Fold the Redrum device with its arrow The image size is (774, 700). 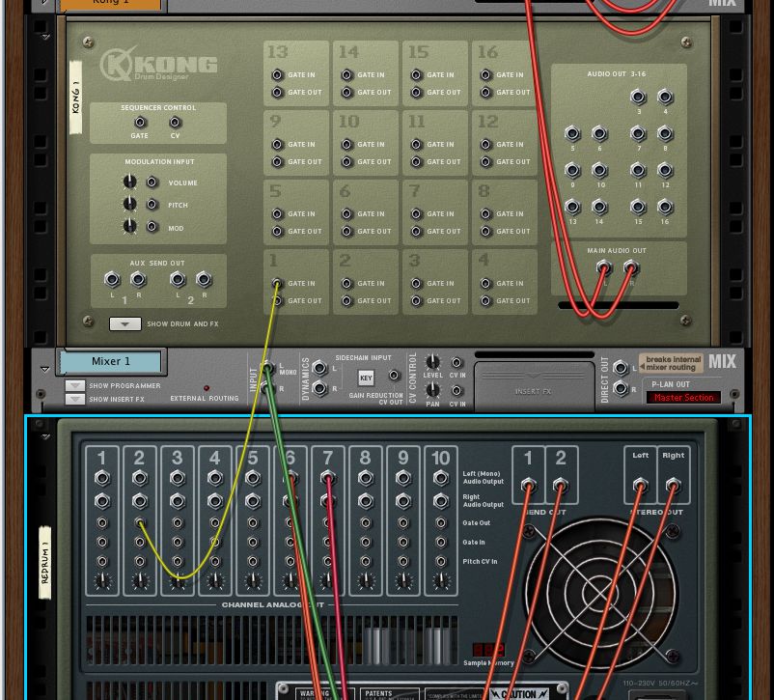(45, 436)
